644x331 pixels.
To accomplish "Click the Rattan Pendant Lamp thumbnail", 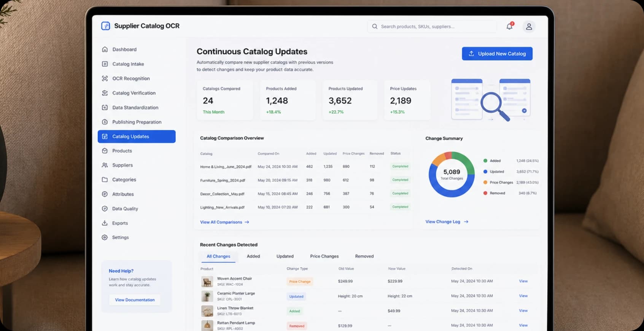I will [x=207, y=326].
